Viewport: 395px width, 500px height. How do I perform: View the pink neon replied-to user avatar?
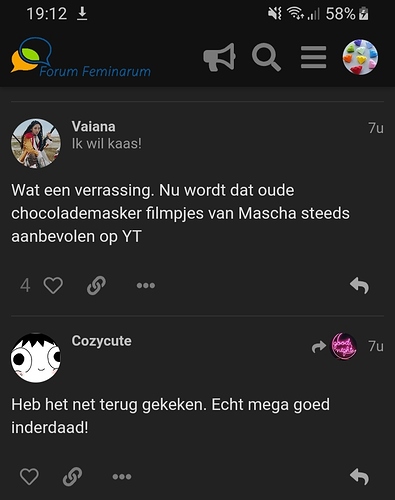pyautogui.click(x=344, y=346)
